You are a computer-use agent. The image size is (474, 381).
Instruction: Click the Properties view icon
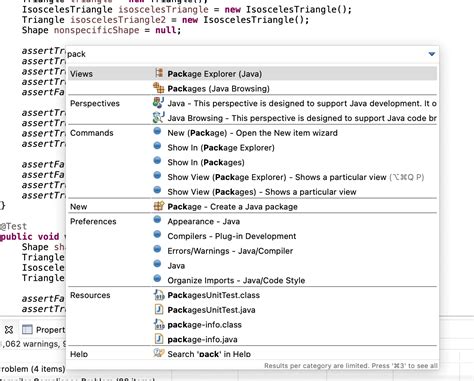click(27, 329)
